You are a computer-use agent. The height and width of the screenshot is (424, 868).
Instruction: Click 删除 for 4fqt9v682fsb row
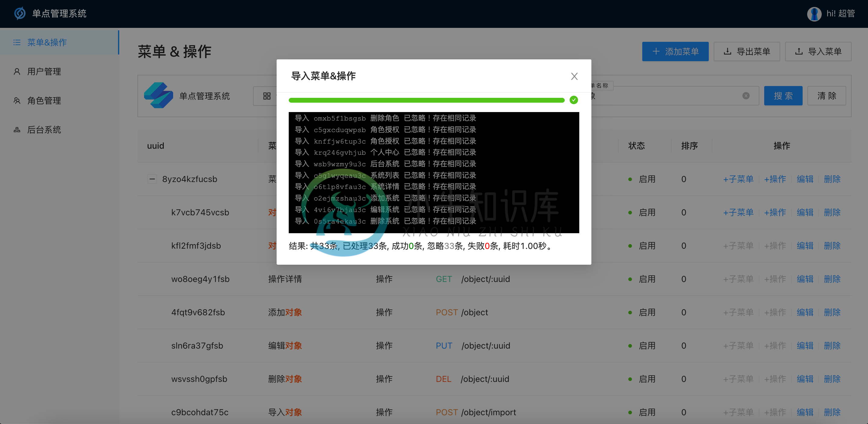point(832,312)
